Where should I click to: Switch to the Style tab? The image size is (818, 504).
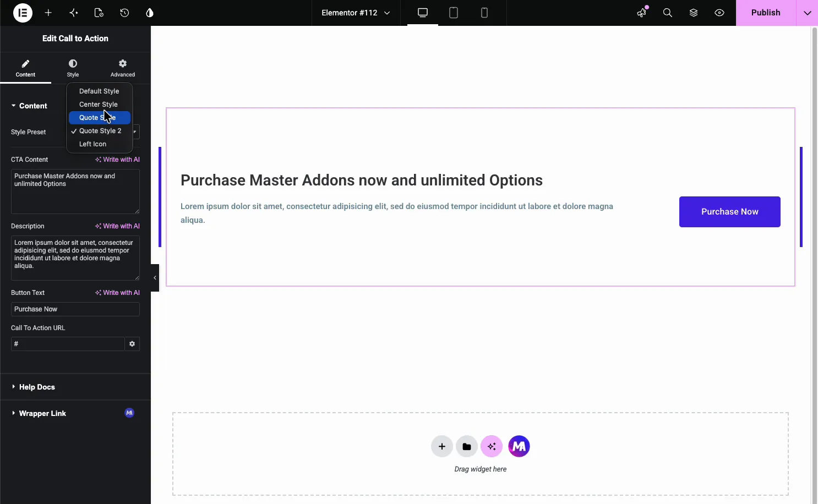pyautogui.click(x=73, y=68)
